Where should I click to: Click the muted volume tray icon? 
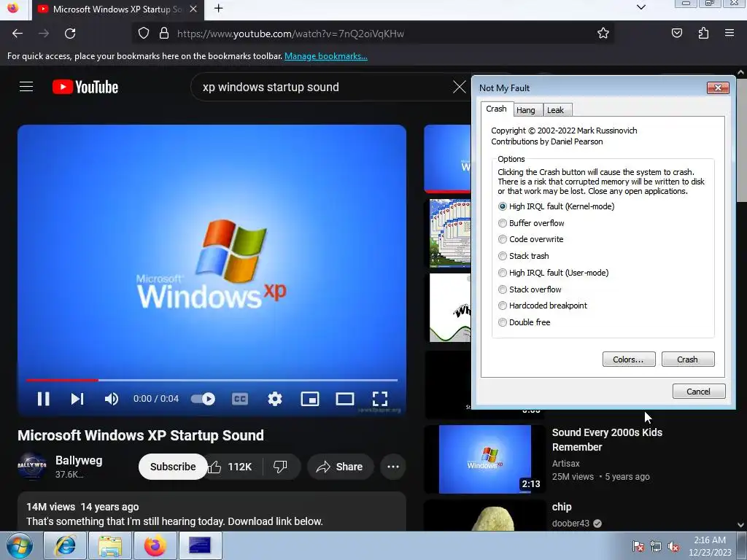click(x=673, y=546)
